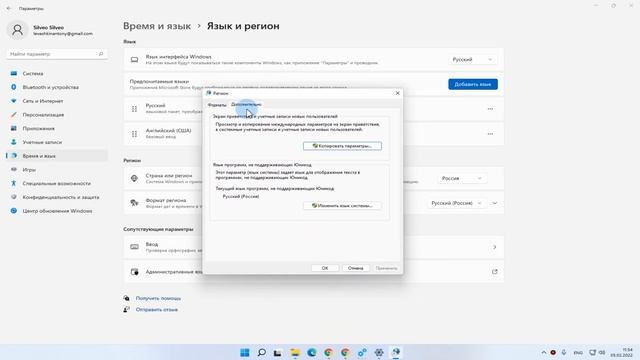Open the Windows Start menu
Screen dimensions: 640x360
point(245,353)
